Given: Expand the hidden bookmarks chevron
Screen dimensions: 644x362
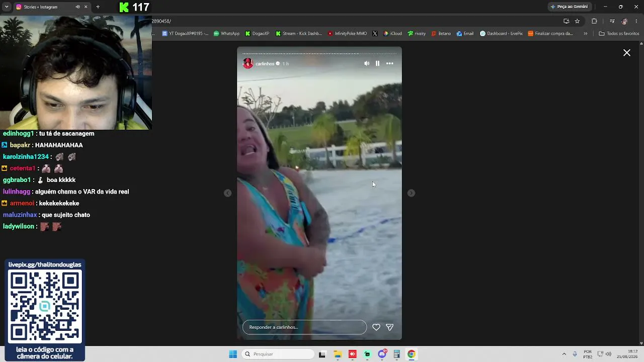Looking at the screenshot, I should pyautogui.click(x=585, y=34).
